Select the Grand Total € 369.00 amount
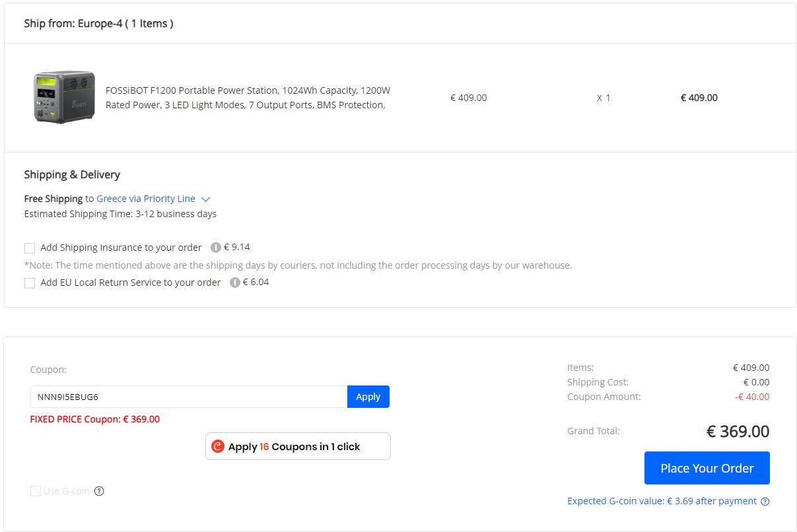 coord(738,432)
